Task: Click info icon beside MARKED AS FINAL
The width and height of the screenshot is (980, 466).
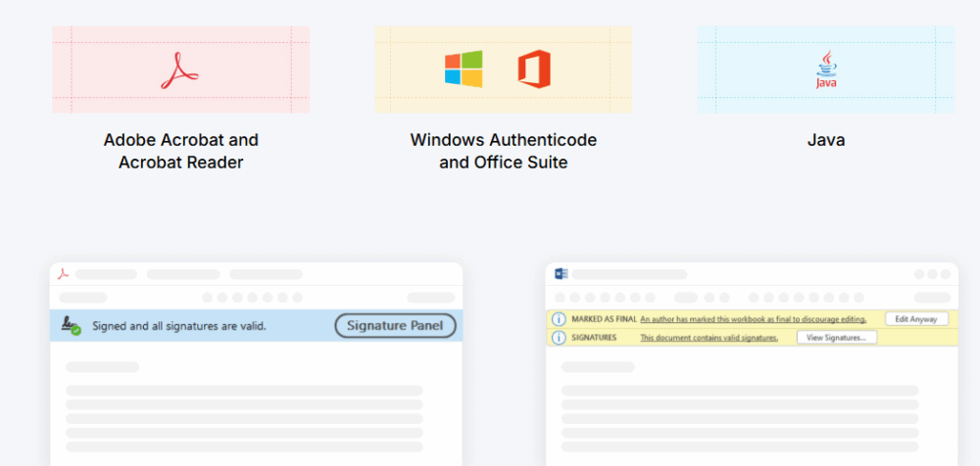Action: pyautogui.click(x=559, y=319)
